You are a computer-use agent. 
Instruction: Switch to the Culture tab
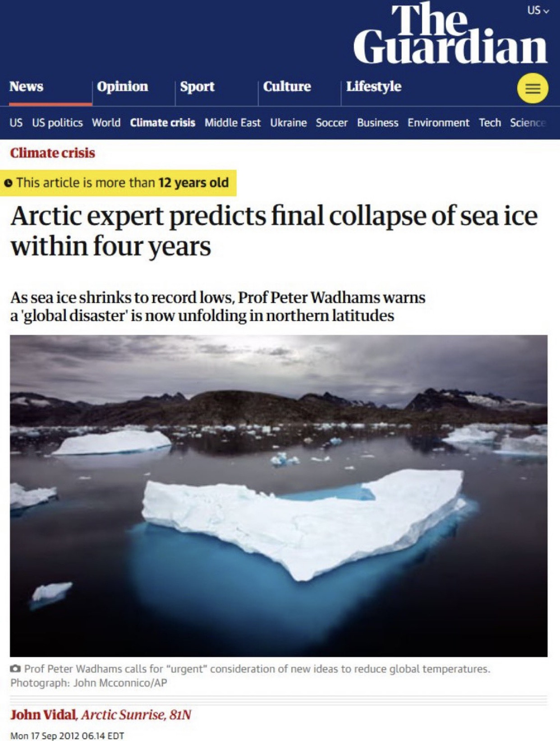tap(287, 86)
